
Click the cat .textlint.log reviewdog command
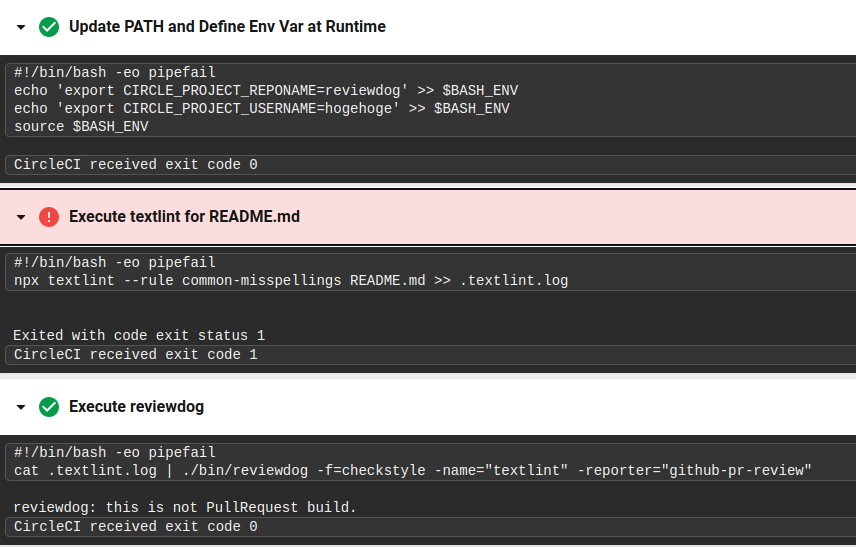[413, 470]
